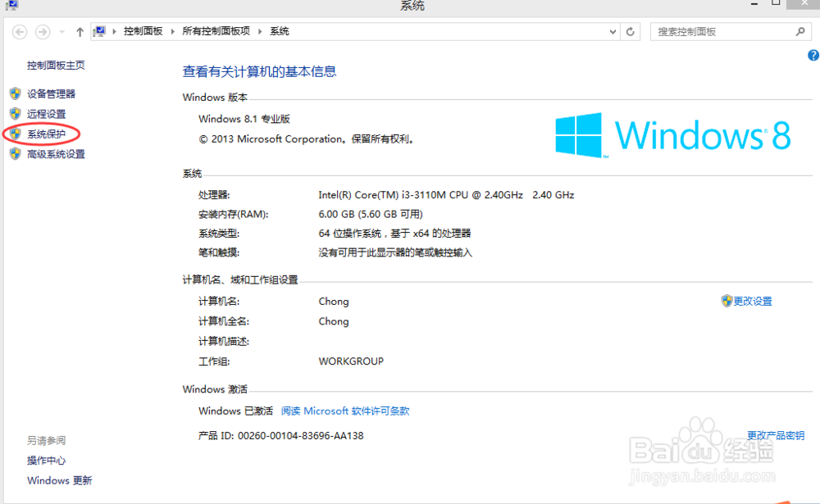Click the RAM value 6.00 GB

[x=371, y=215]
